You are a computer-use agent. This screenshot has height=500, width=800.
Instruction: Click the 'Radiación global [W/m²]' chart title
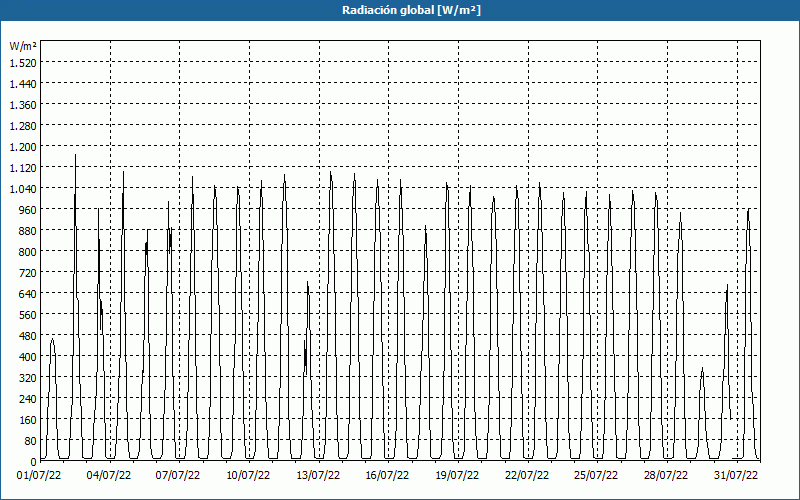point(411,10)
